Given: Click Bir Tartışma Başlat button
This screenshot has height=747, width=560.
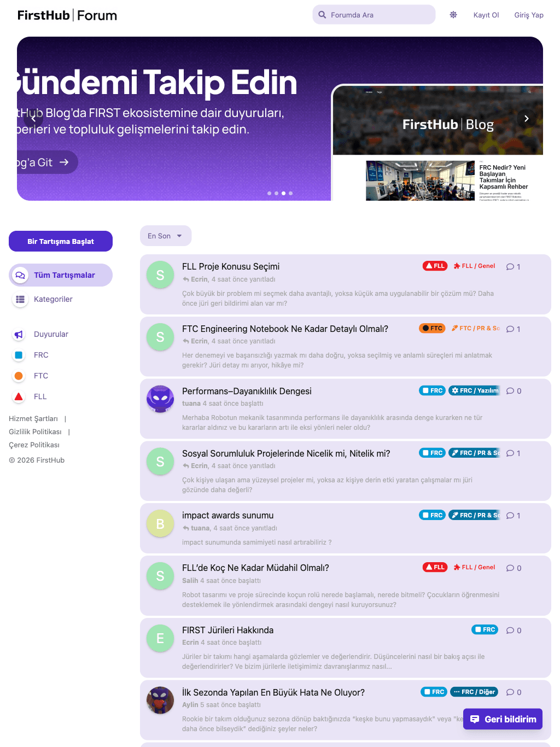Looking at the screenshot, I should [x=61, y=241].
